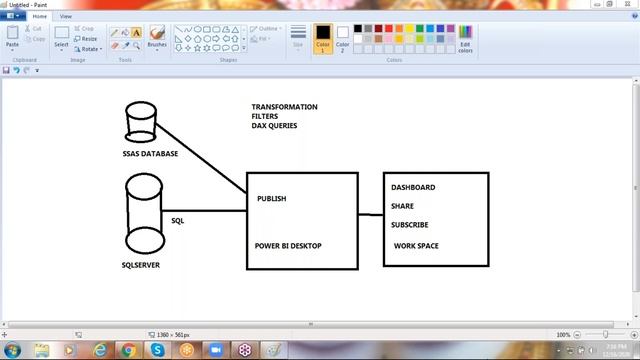The image size is (640, 360).
Task: Choose the Pentagon shape
Action: (198, 39)
